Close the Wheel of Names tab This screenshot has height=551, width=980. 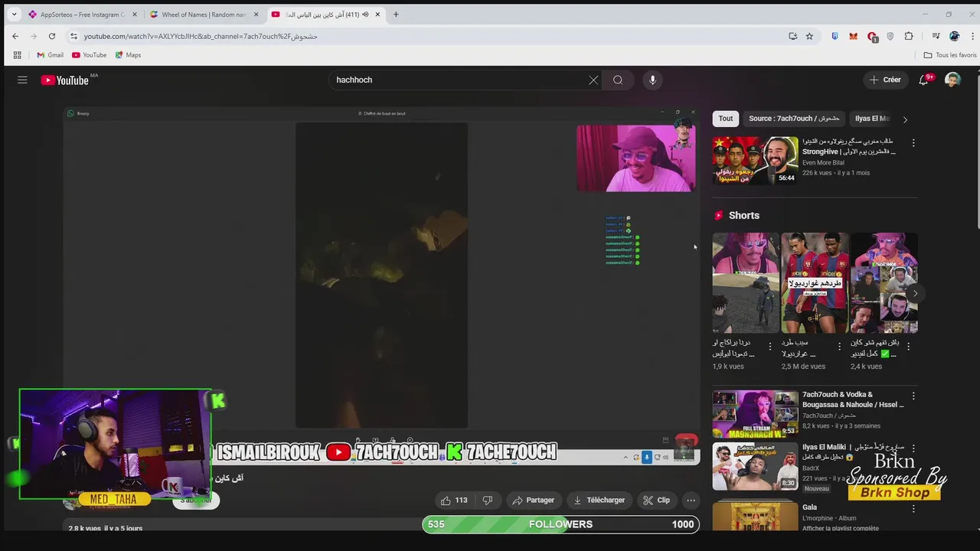(x=256, y=15)
